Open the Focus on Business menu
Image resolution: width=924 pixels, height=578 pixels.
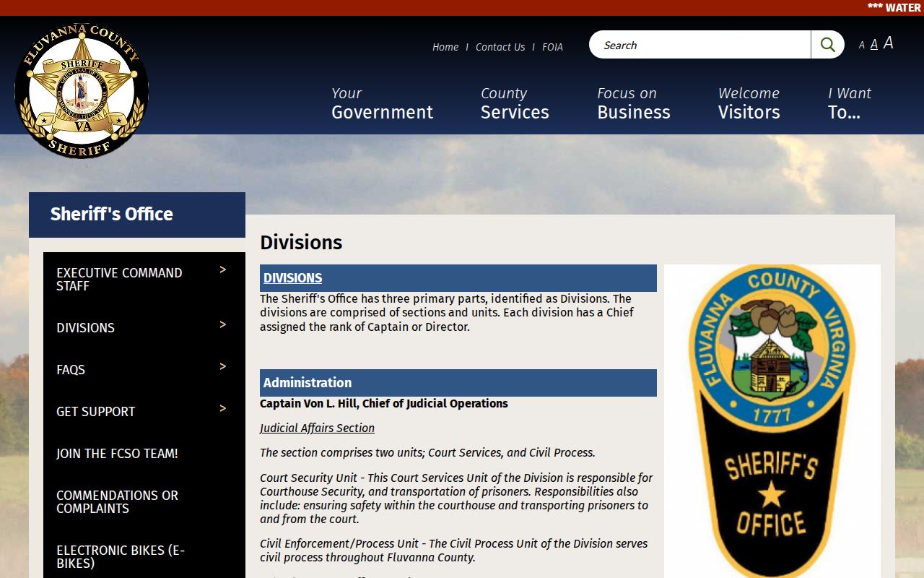[633, 103]
